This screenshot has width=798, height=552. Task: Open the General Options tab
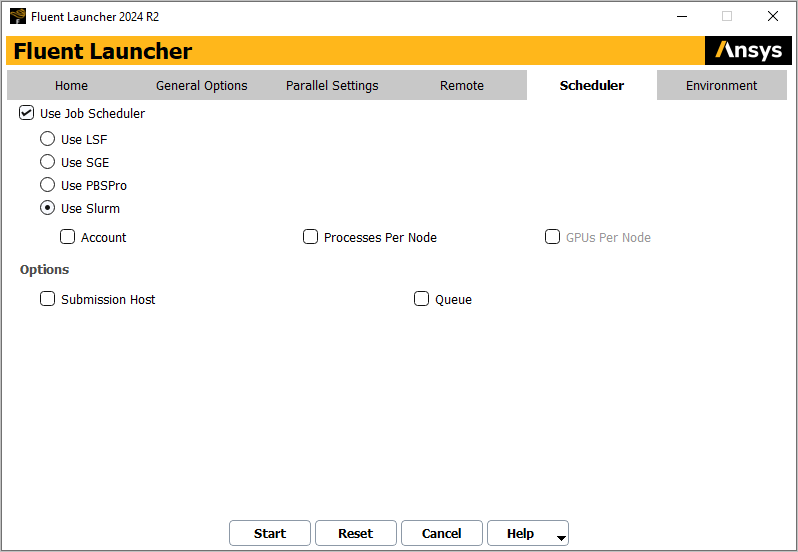click(x=202, y=85)
